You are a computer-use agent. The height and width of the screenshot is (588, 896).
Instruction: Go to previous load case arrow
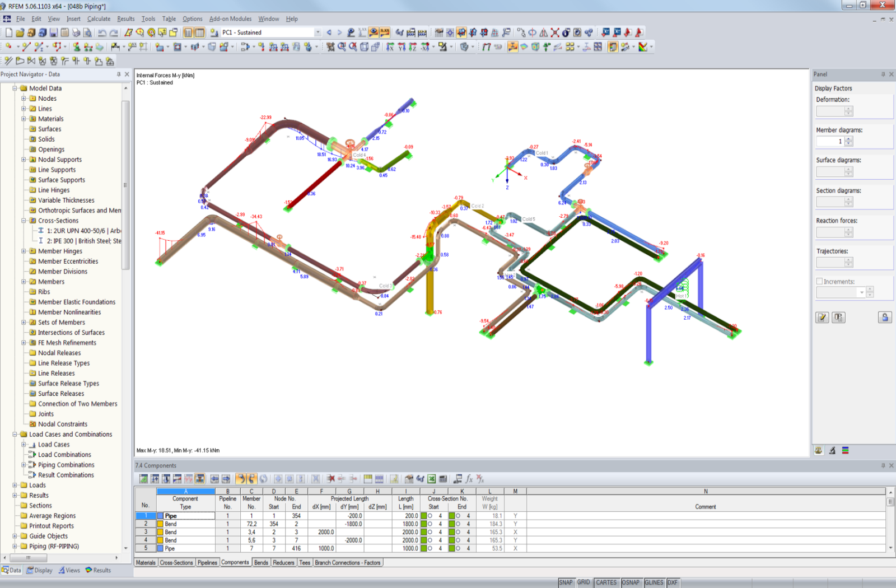(x=329, y=32)
